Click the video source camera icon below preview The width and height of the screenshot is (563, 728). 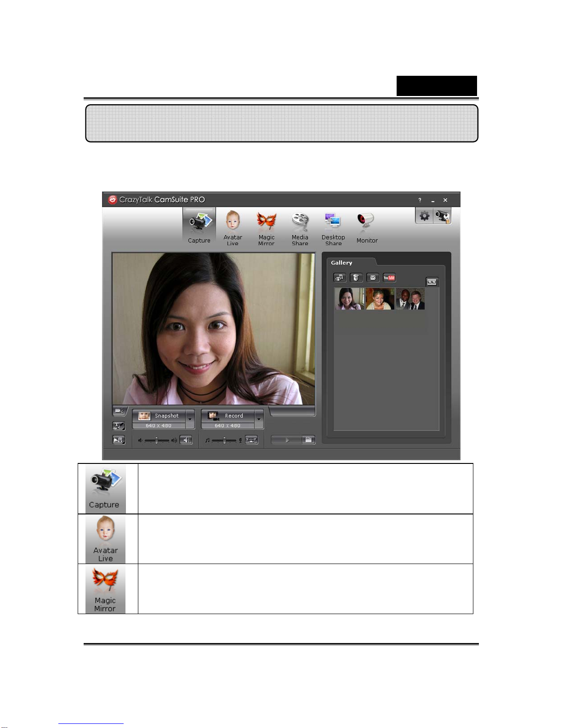coord(119,411)
